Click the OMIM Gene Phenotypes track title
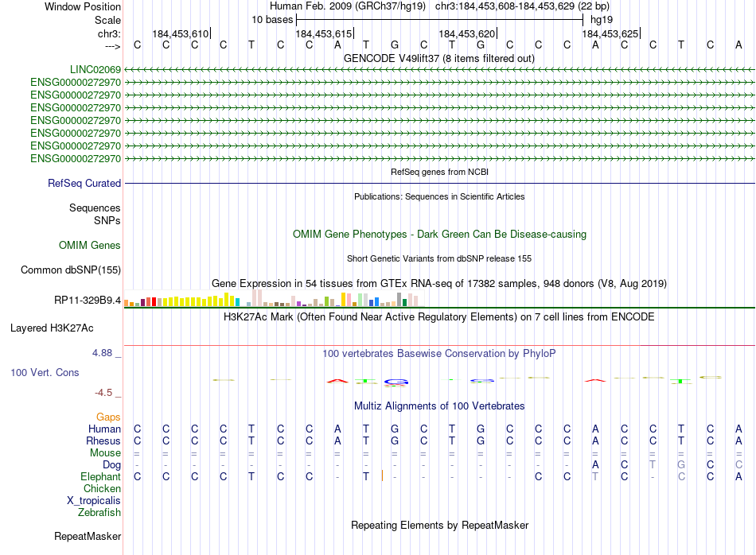 click(x=439, y=234)
